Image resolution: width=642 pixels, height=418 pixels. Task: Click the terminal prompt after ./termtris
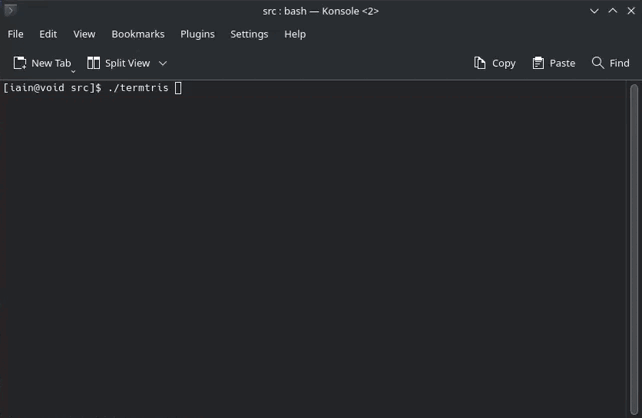coord(178,88)
